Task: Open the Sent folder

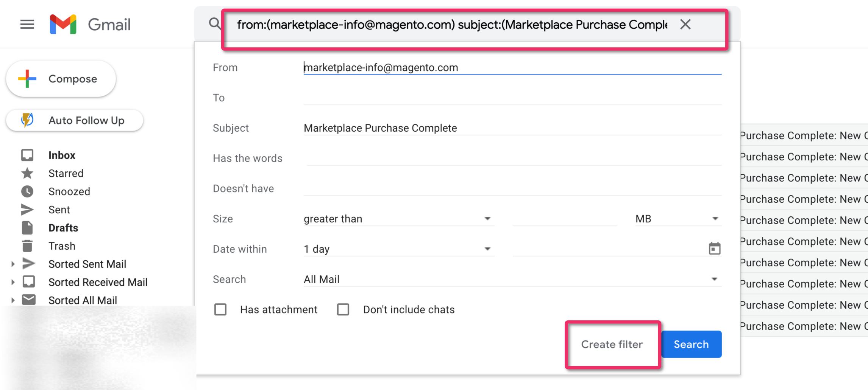Action: click(x=59, y=210)
